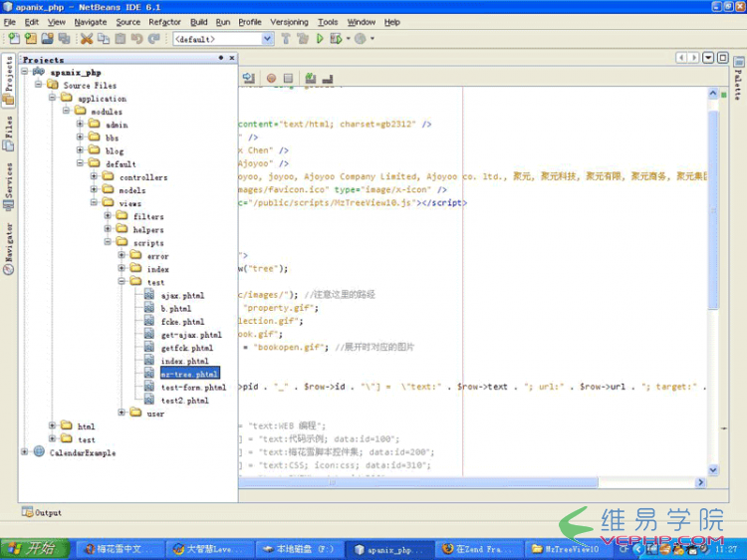The height and width of the screenshot is (560, 747).
Task: Click the horizontal scroll right arrow
Action: (700, 482)
